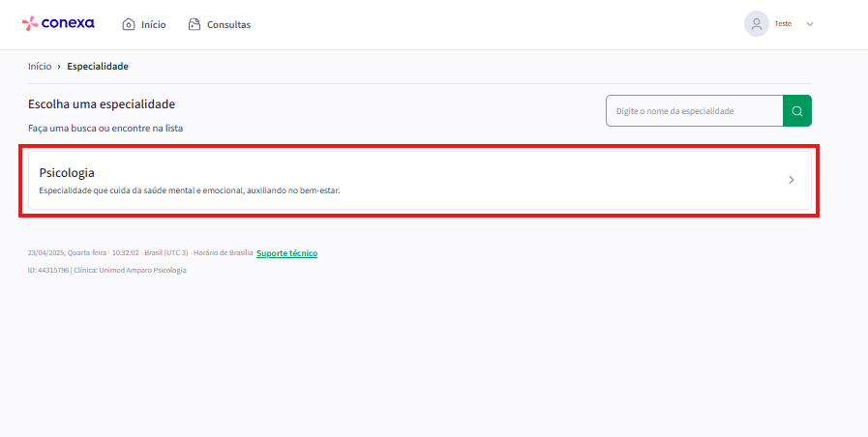Click the right chevron on Psicologia card
Image resolution: width=868 pixels, height=437 pixels.
(x=791, y=180)
